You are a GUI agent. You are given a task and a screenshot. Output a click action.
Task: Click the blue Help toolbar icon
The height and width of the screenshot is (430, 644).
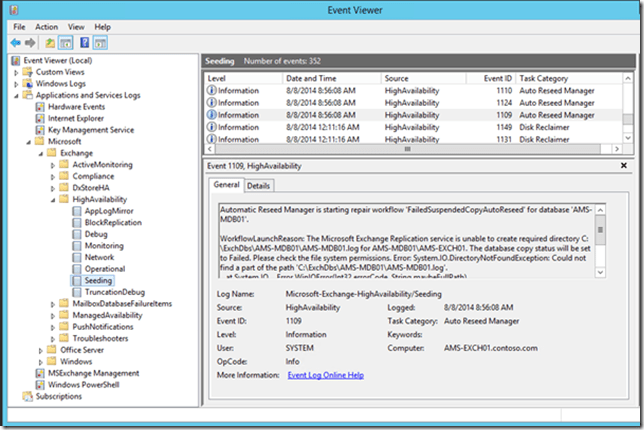84,43
